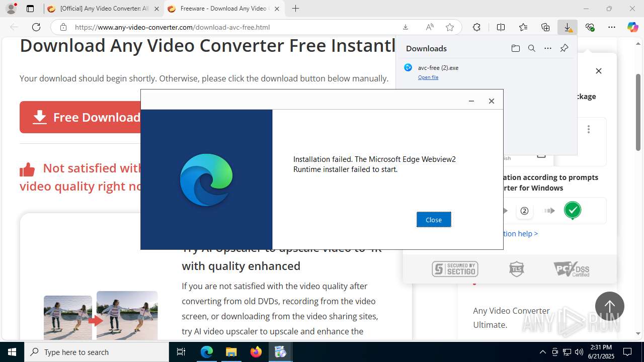
Task: Click the red Free Download button
Action: coord(80,117)
